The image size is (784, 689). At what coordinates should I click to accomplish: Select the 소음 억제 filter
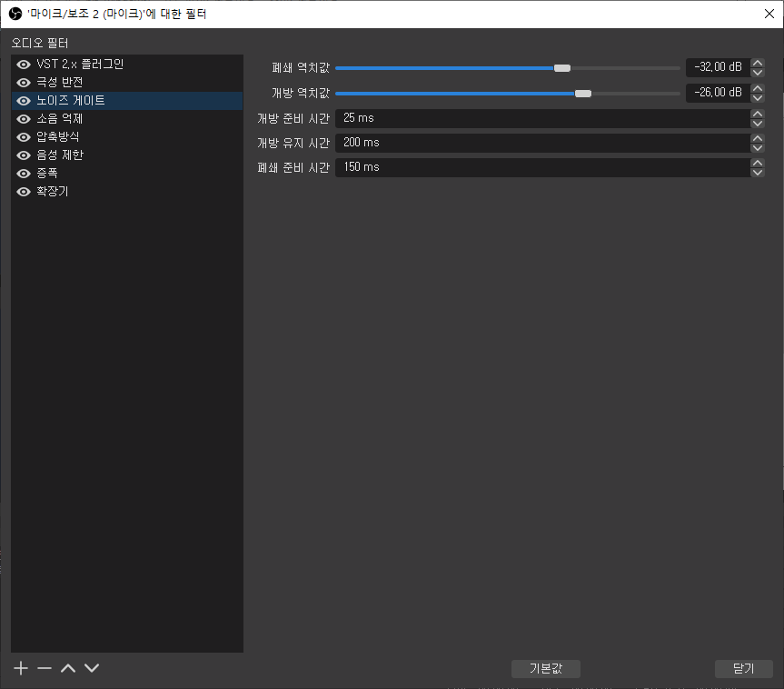point(127,119)
